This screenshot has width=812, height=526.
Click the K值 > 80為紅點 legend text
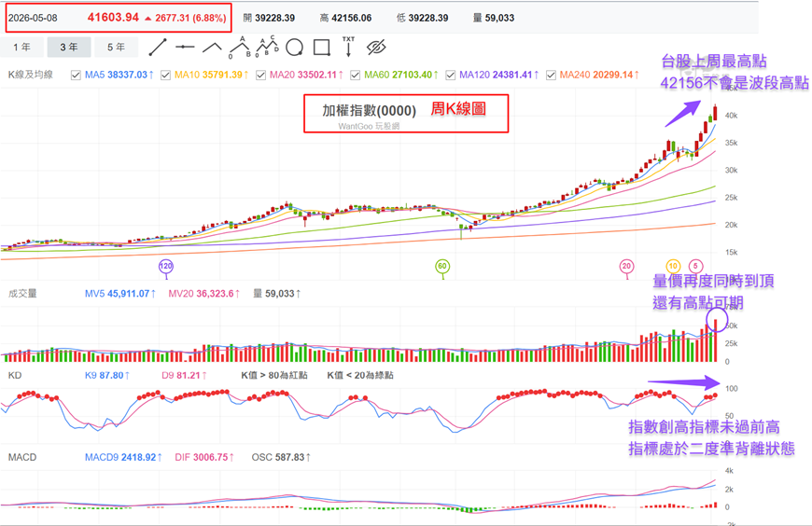(274, 375)
